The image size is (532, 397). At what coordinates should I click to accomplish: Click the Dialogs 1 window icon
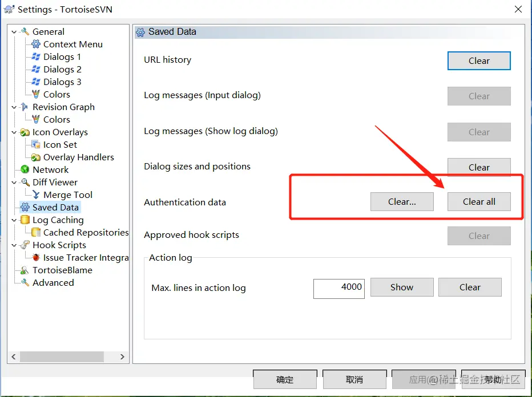(x=35, y=56)
